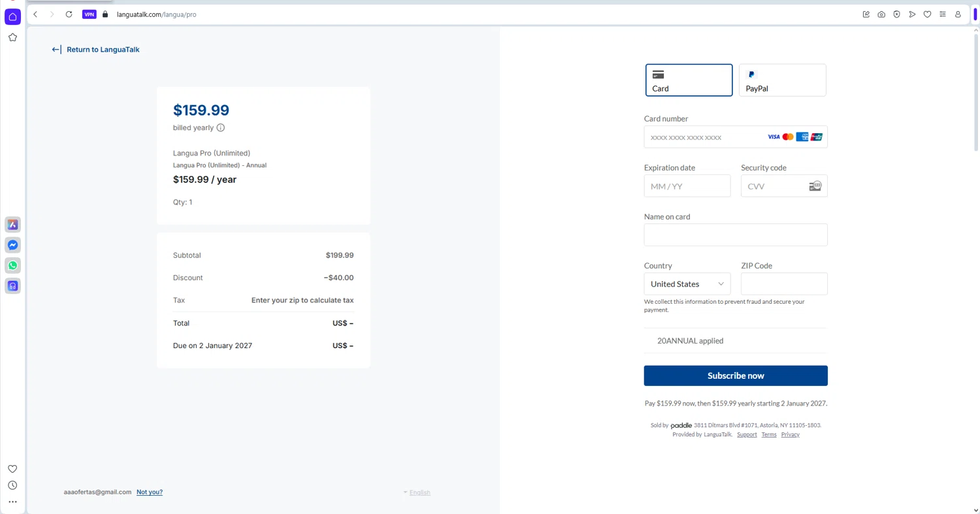Image resolution: width=980 pixels, height=514 pixels.
Task: Click the page vertical scrollbar
Action: (977, 91)
